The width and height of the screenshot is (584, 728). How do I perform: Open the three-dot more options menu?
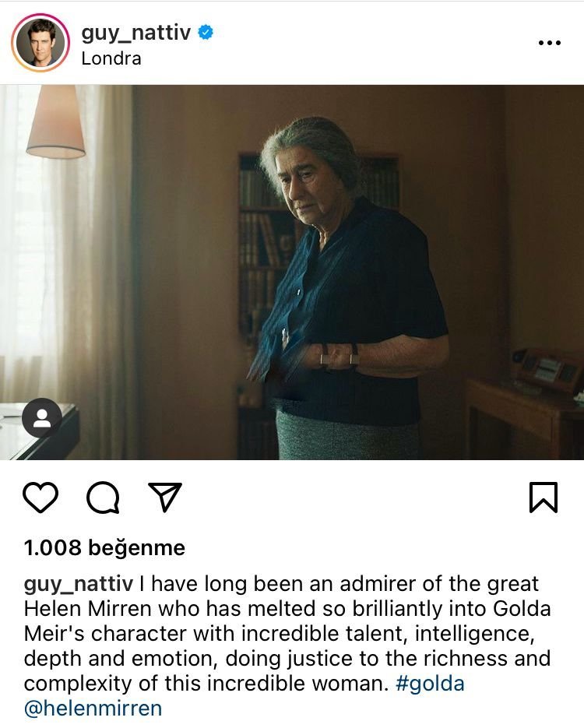tap(550, 43)
